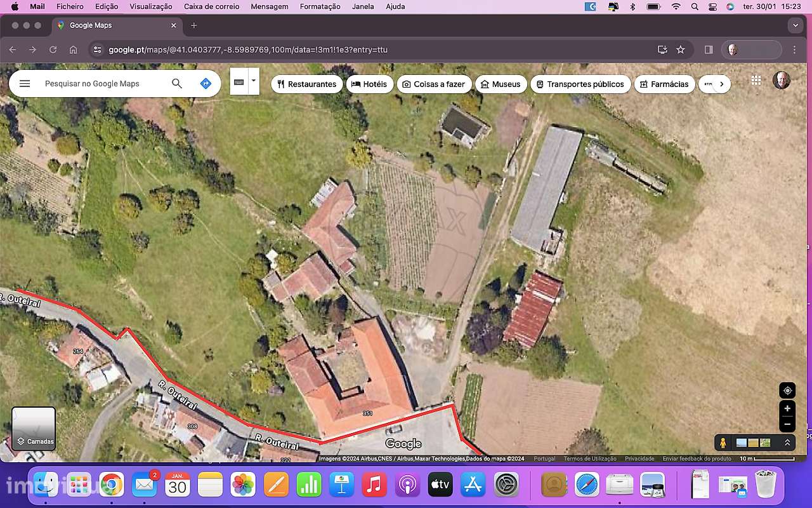Show more category chips with arrow

point(721,84)
